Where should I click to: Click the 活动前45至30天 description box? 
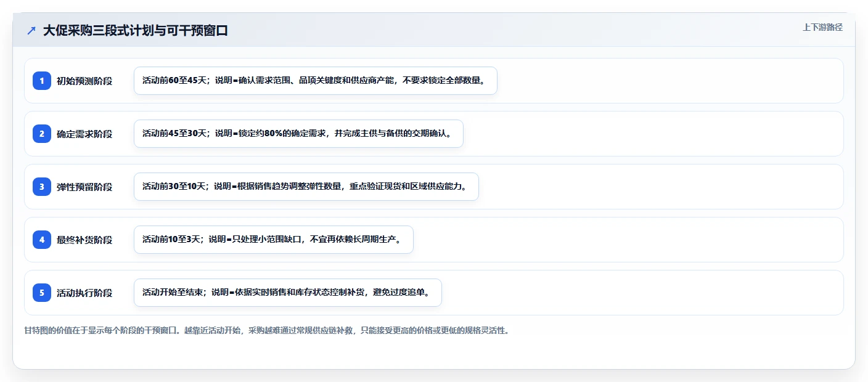298,134
